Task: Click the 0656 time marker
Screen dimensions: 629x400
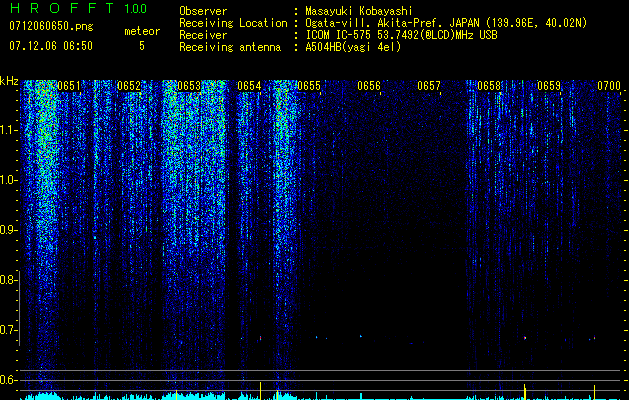Action: click(369, 86)
